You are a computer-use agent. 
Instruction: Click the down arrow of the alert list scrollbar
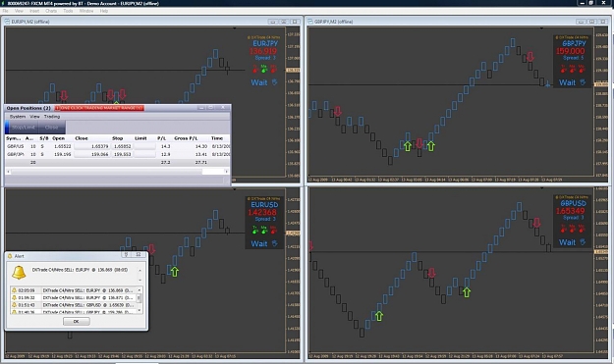(140, 310)
